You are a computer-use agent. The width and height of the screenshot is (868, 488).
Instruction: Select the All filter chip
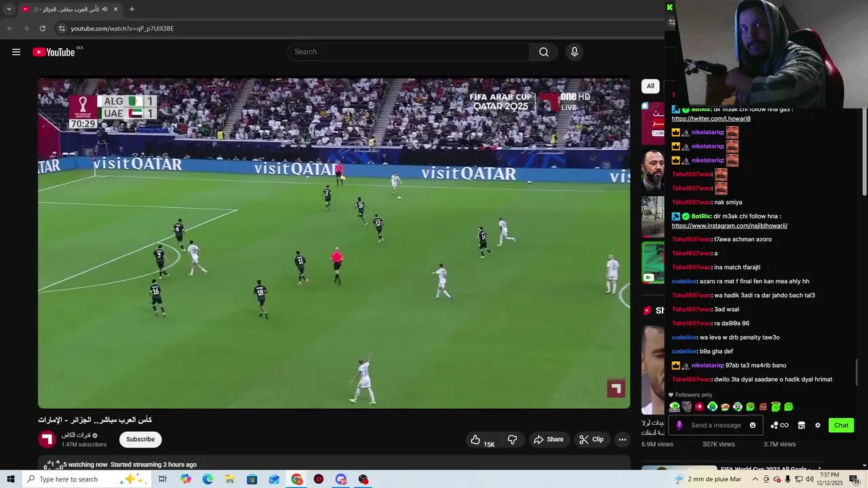650,86
